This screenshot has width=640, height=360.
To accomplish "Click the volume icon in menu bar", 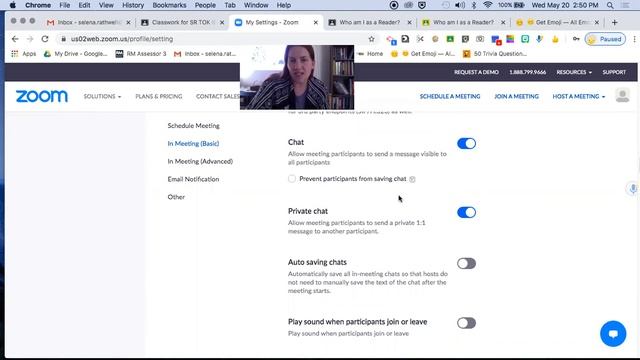I will click(460, 5).
